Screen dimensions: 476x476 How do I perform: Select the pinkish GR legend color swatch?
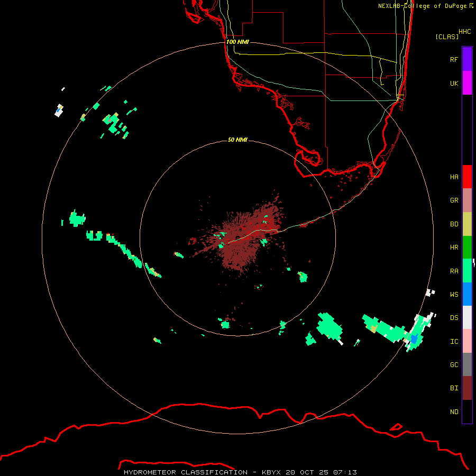point(467,200)
